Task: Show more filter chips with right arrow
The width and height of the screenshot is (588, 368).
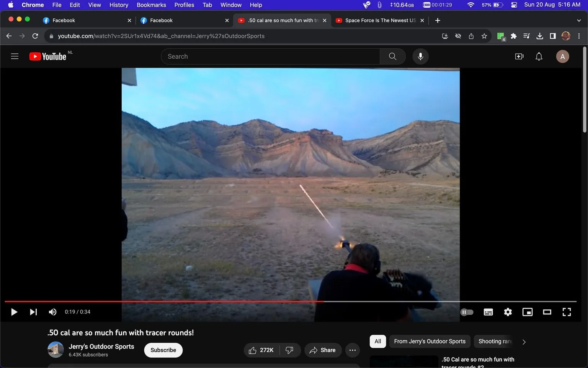Action: (x=524, y=342)
